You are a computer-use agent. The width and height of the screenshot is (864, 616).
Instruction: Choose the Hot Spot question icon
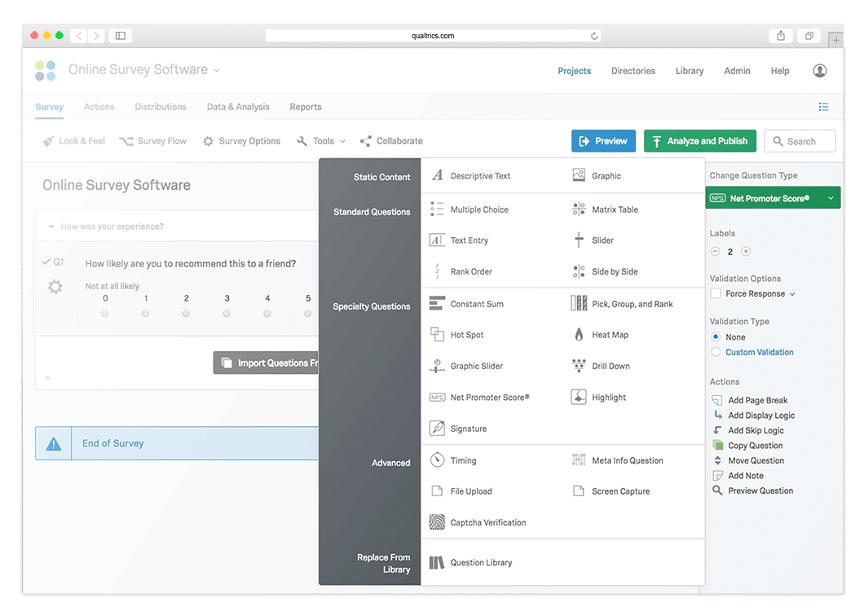(437, 335)
